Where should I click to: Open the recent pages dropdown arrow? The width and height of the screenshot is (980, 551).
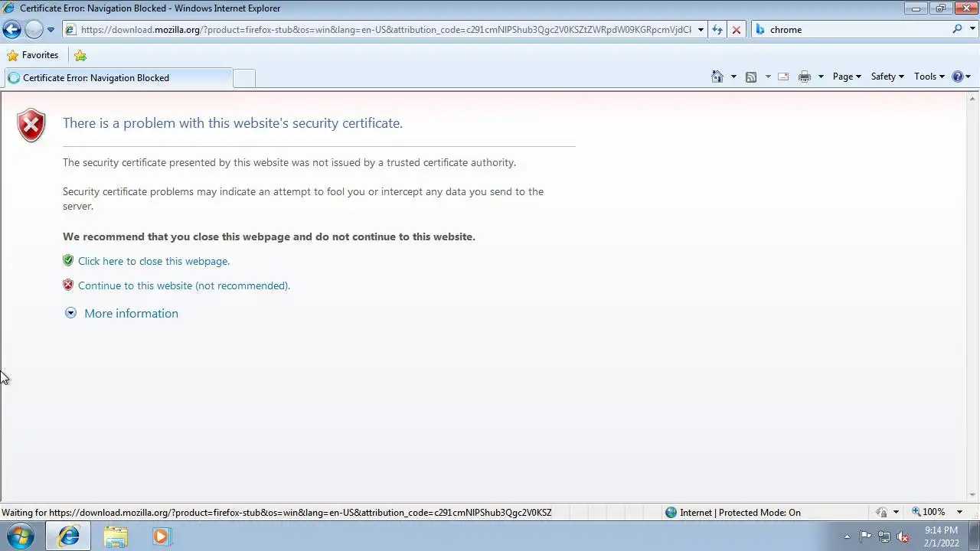(x=51, y=30)
